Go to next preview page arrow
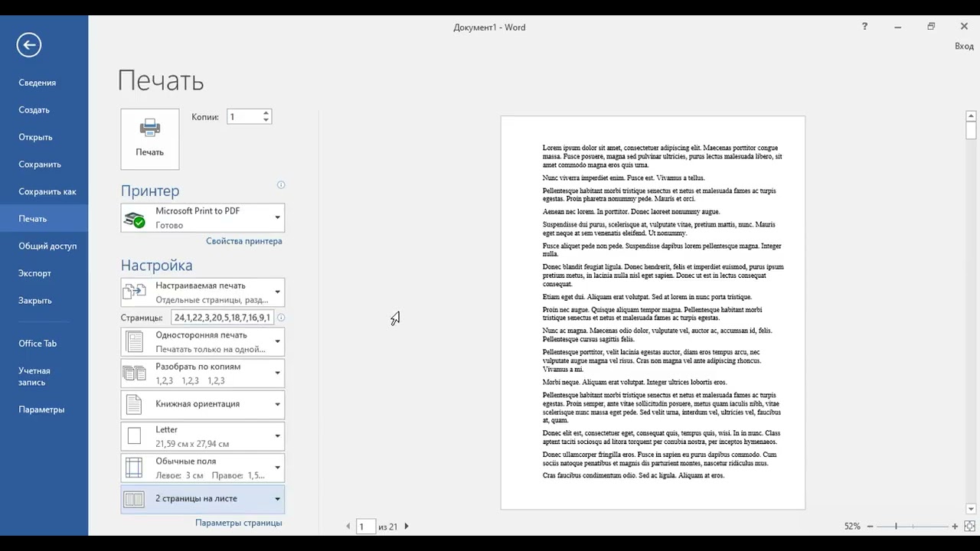The width and height of the screenshot is (980, 551). pyautogui.click(x=407, y=527)
